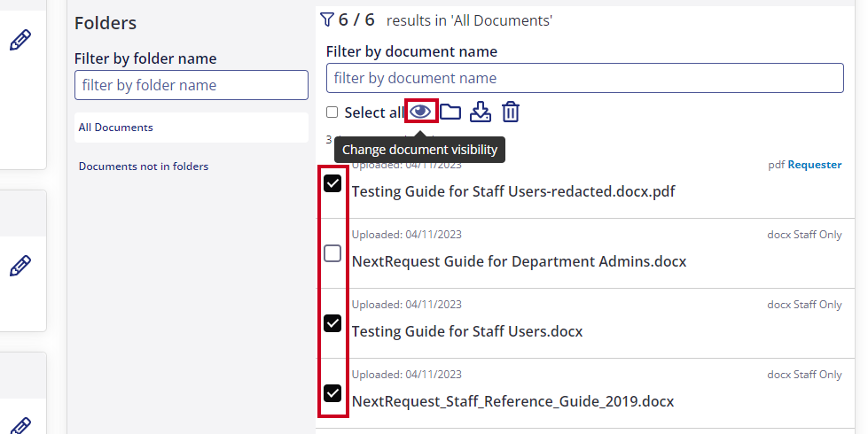868x434 pixels.
Task: Click the bottom pencil edit icon
Action: (x=20, y=426)
